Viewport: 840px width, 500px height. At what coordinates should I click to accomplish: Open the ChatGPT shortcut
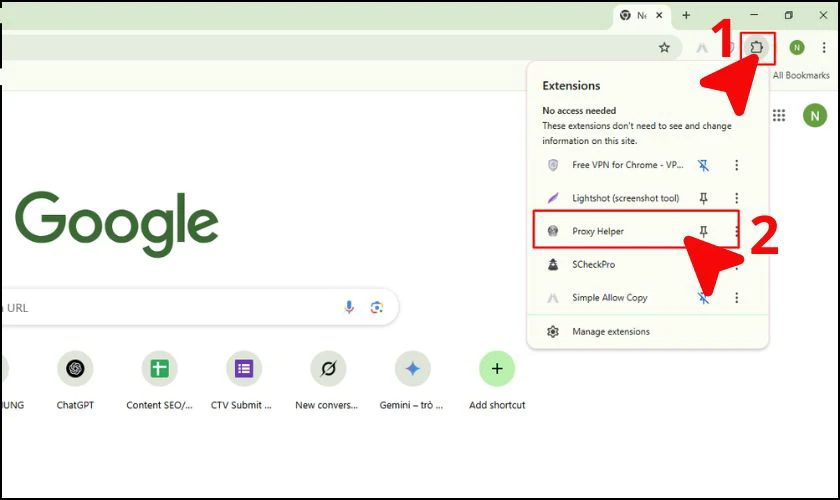pyautogui.click(x=75, y=369)
